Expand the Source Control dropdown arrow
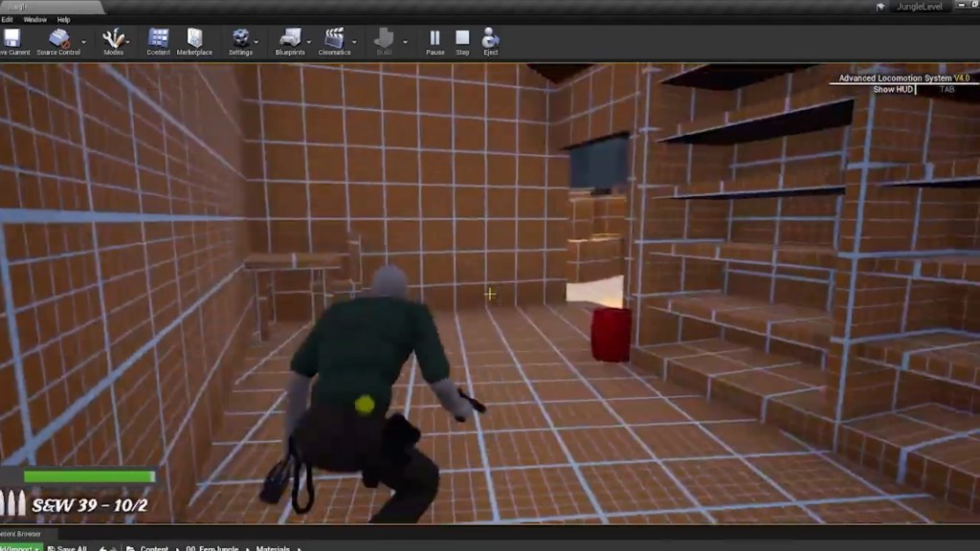980x551 pixels. (x=84, y=42)
